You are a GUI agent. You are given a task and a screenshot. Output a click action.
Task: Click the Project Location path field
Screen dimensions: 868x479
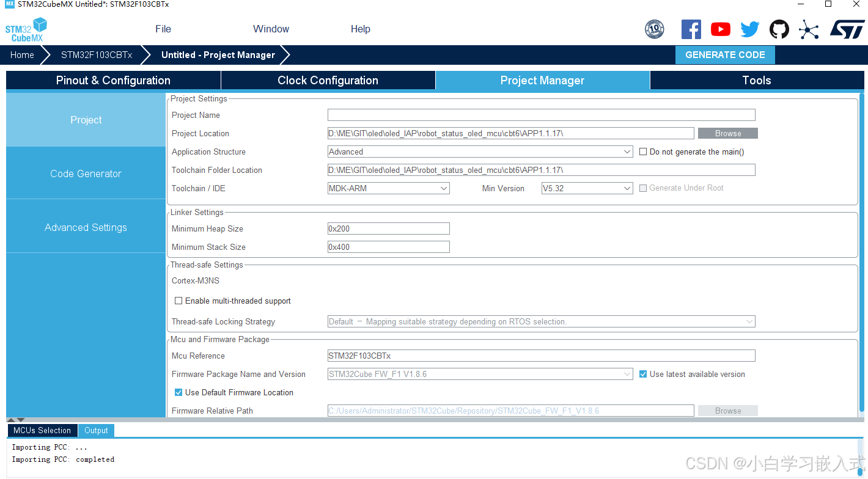tap(511, 133)
